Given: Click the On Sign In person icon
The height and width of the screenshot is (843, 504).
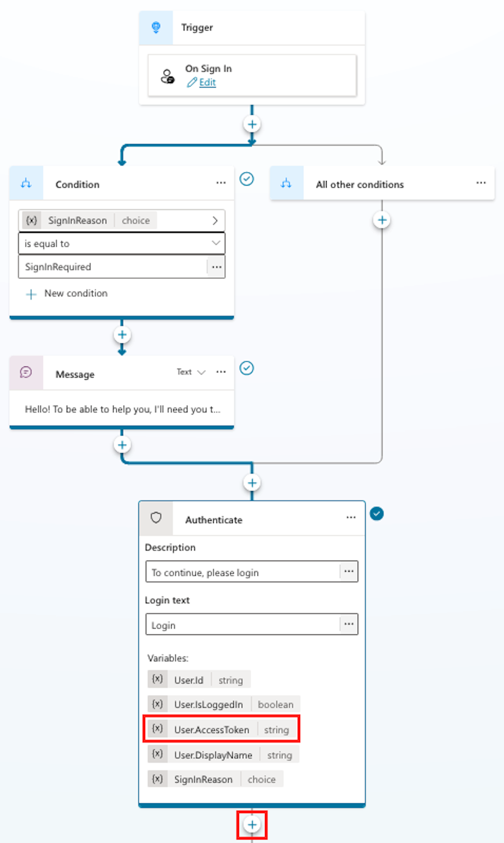Looking at the screenshot, I should 168,76.
